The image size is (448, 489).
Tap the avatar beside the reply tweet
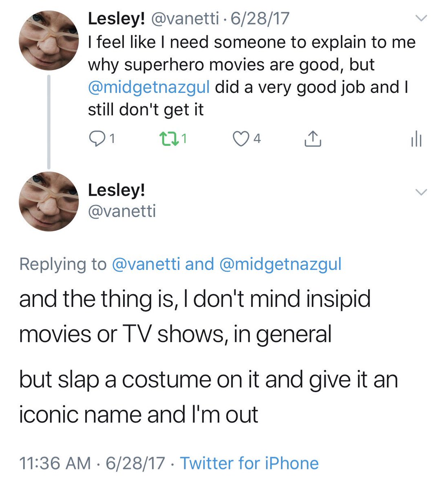pos(49,202)
